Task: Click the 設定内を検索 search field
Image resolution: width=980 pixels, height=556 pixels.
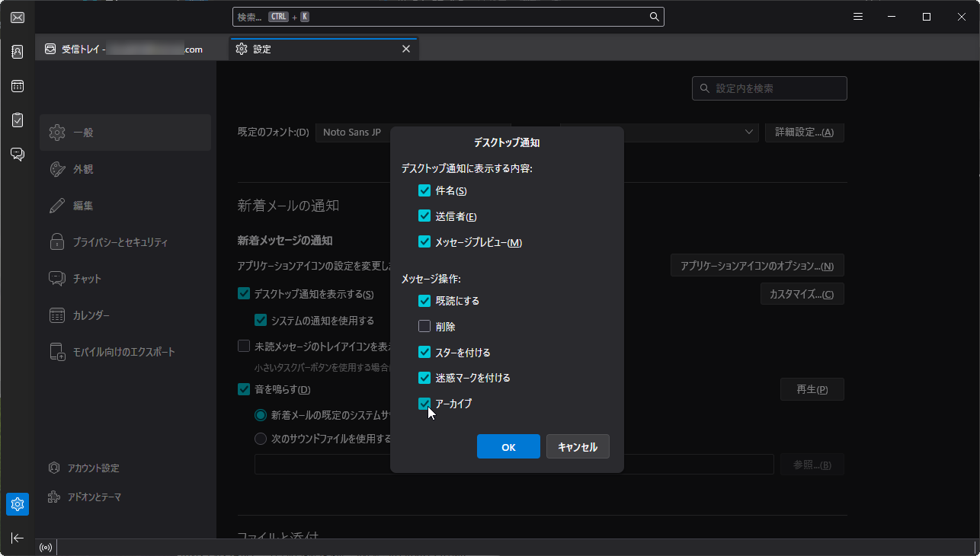Action: click(x=770, y=88)
